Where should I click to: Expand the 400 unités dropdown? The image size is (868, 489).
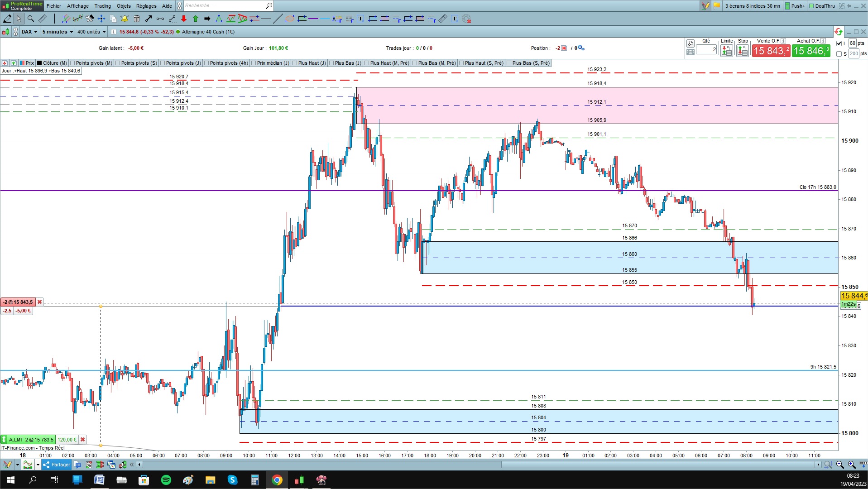[x=91, y=32]
